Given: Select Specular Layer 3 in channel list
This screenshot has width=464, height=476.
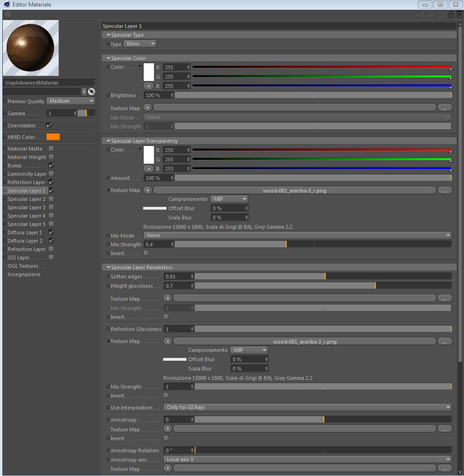Looking at the screenshot, I should (x=26, y=207).
